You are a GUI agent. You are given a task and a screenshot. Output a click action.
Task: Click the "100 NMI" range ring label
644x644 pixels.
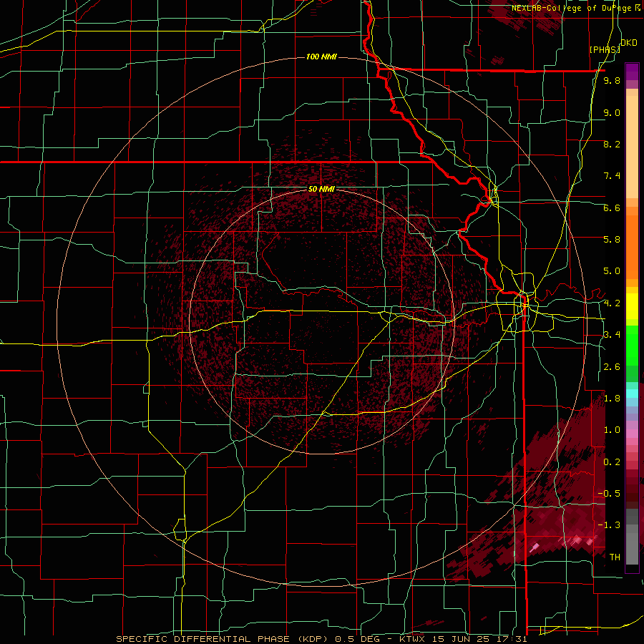coord(321,57)
